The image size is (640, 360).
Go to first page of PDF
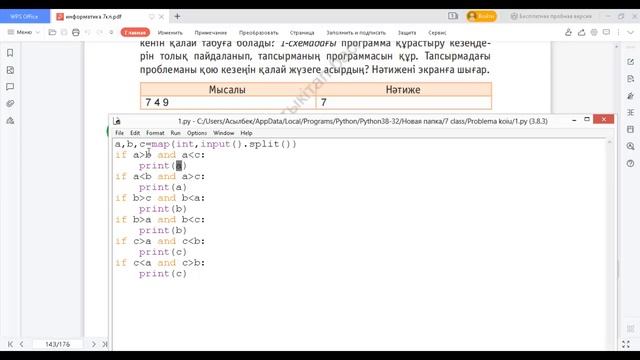tap(10, 344)
